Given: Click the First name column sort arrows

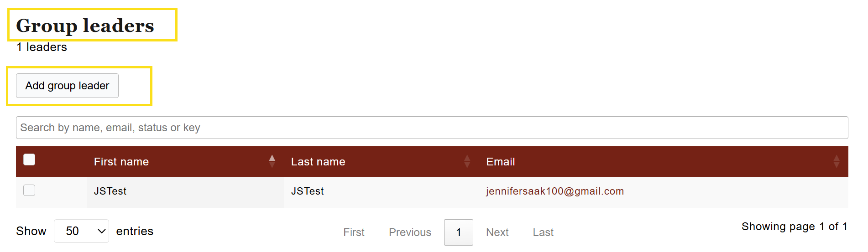Looking at the screenshot, I should coord(272,161).
